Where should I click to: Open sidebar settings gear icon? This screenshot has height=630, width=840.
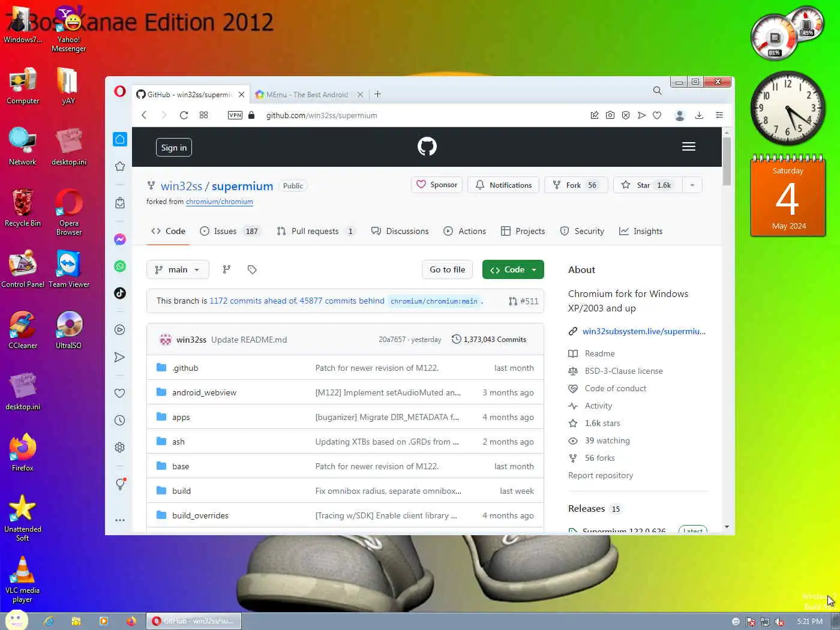pyautogui.click(x=120, y=447)
